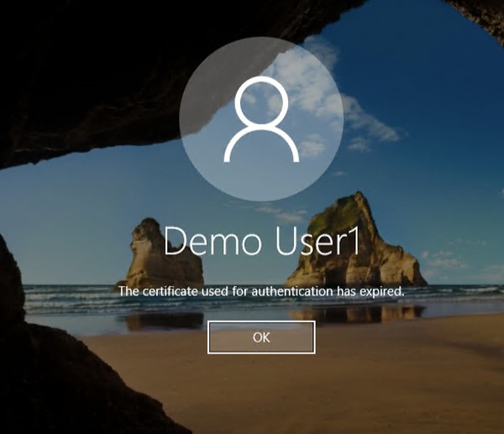Click the certificate expired error message

[261, 291]
